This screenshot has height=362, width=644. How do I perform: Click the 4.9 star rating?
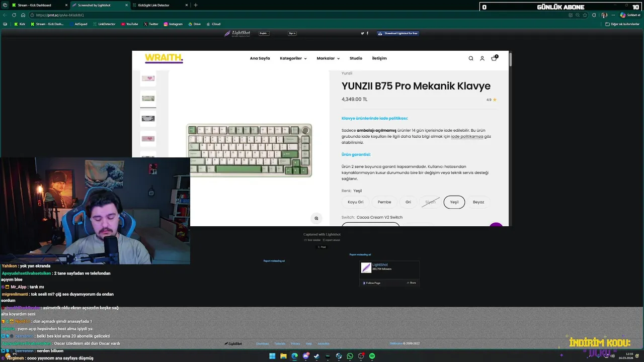click(491, 100)
